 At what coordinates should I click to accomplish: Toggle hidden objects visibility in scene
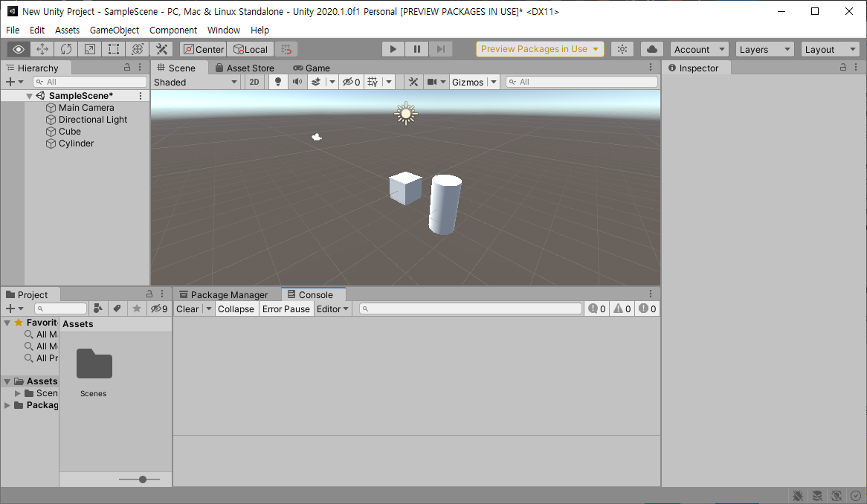pos(351,82)
